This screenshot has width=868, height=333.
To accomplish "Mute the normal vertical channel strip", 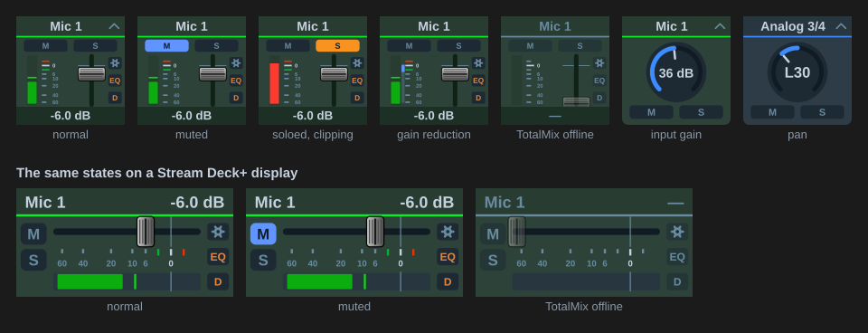I will [45, 45].
